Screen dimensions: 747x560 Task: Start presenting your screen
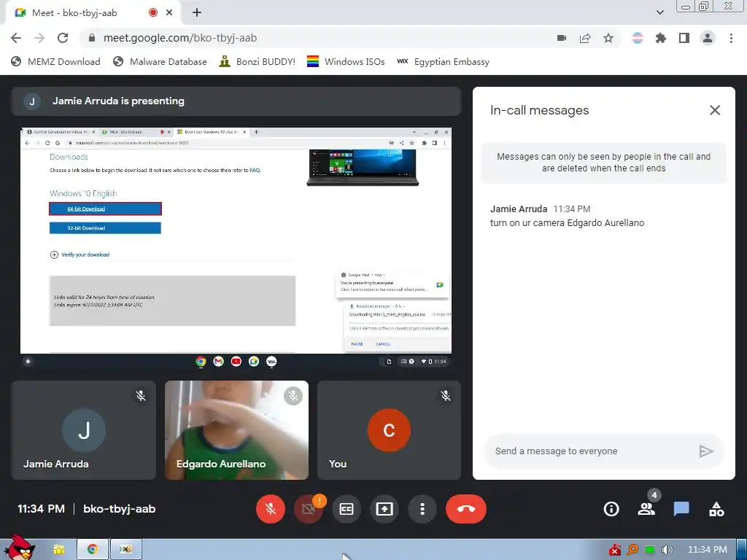[x=384, y=509]
